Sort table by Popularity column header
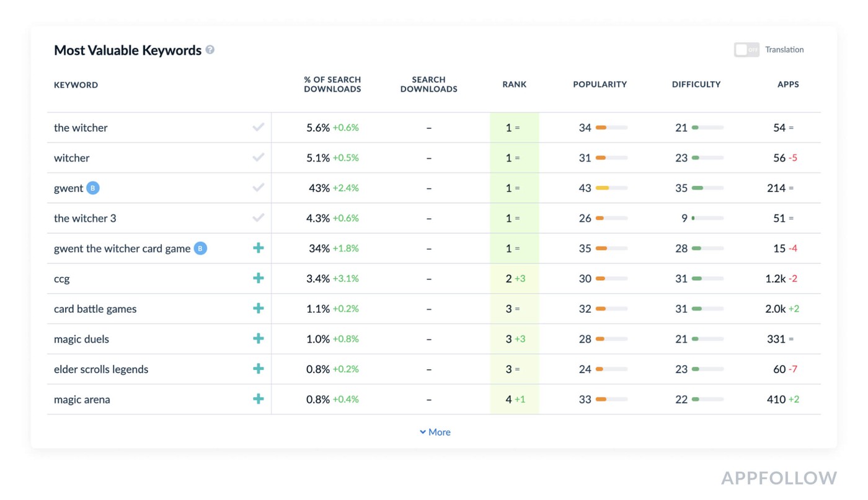Viewport: 868px width, 500px height. point(600,84)
